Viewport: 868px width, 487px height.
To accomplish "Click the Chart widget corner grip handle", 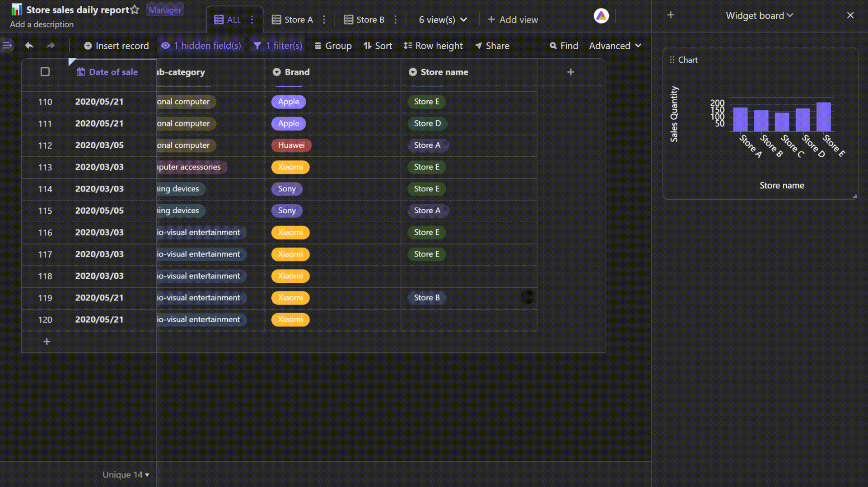I will (854, 197).
